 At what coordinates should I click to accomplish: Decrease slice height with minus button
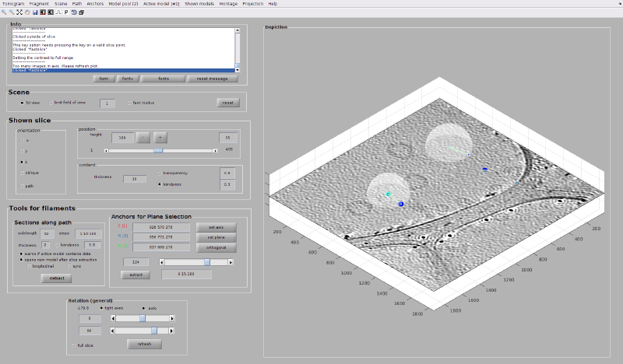click(143, 138)
